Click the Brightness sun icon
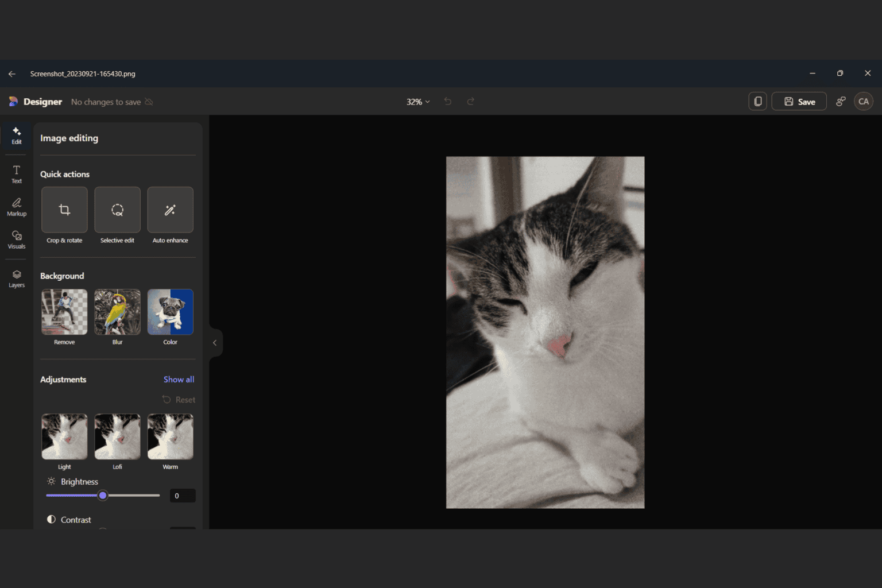This screenshot has height=588, width=882. 51,481
